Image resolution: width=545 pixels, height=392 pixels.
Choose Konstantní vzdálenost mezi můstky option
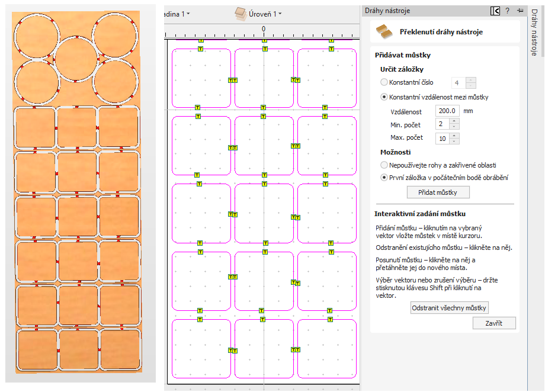384,97
